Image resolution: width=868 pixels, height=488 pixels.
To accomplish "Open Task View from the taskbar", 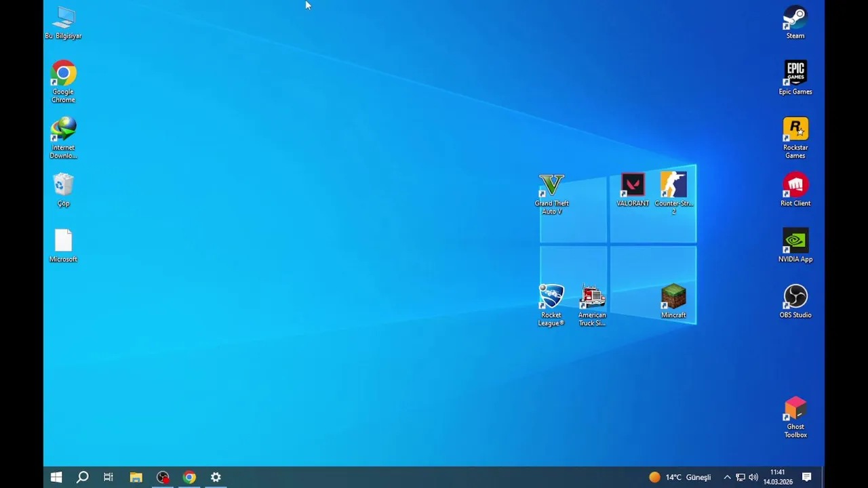I will point(108,477).
